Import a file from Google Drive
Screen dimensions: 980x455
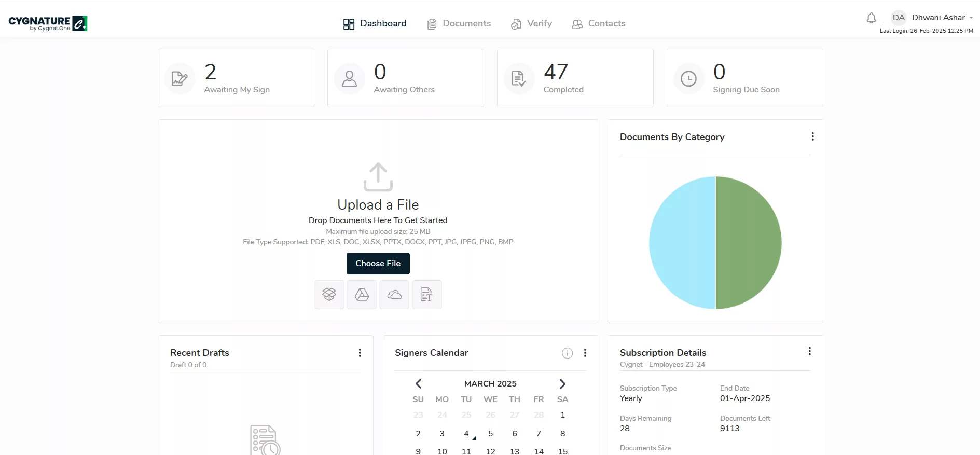coord(362,295)
